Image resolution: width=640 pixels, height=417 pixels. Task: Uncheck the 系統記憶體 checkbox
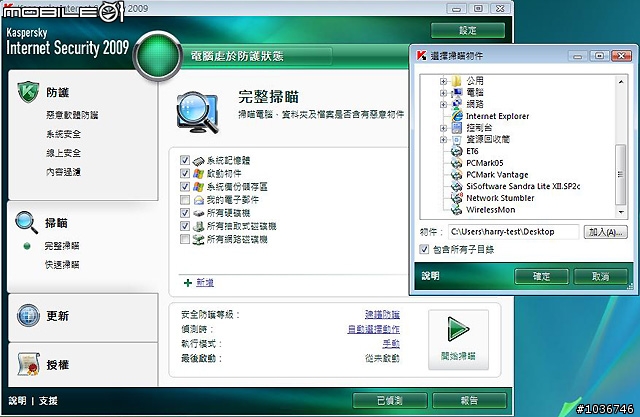[185, 160]
